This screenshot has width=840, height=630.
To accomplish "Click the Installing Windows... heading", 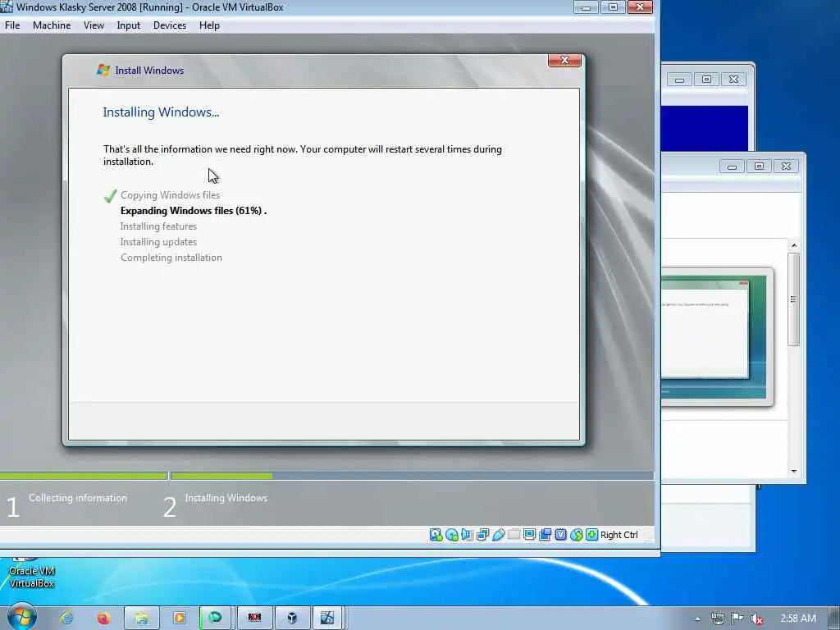I will [161, 112].
